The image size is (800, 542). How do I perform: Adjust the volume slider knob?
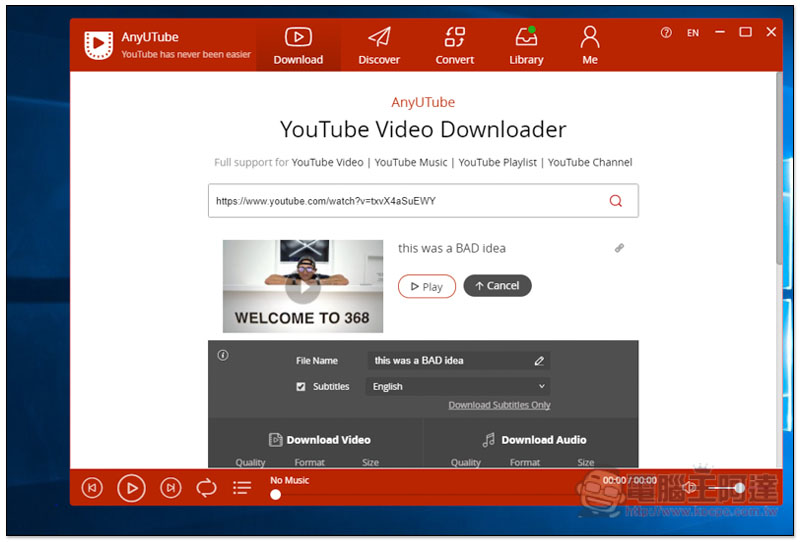click(739, 488)
